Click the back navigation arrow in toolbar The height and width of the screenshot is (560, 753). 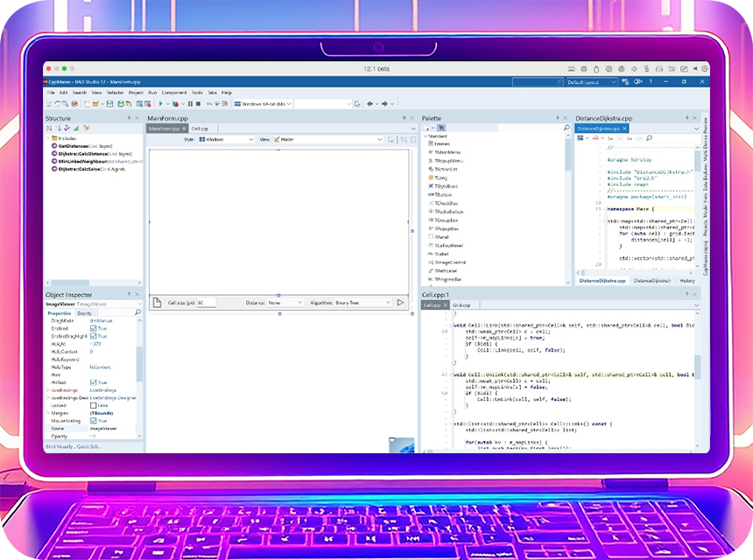click(x=370, y=103)
